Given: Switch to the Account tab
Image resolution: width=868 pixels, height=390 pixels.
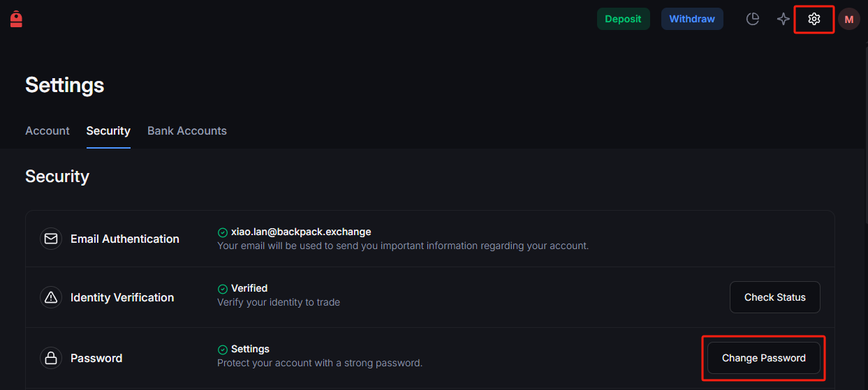Looking at the screenshot, I should [x=47, y=130].
